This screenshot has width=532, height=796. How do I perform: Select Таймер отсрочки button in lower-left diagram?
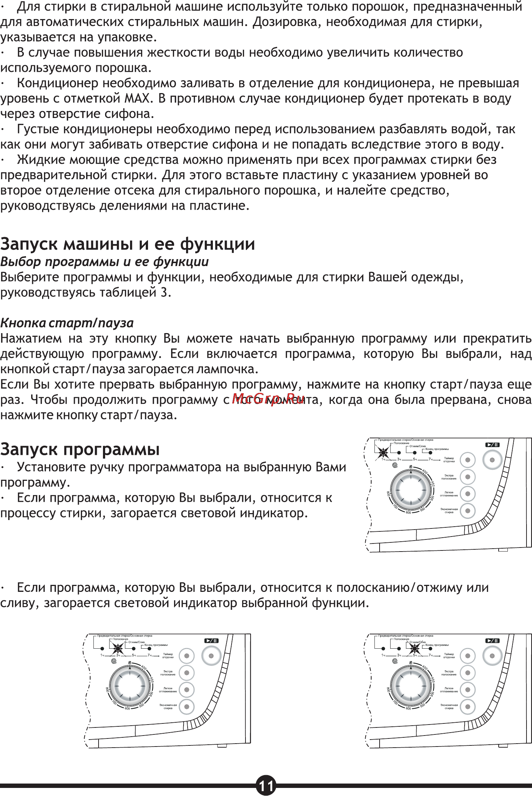click(186, 656)
